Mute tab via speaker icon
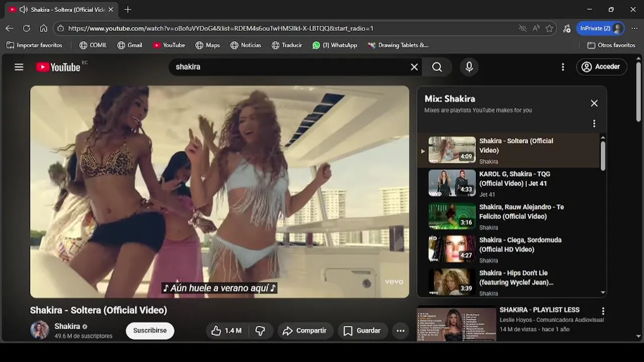 [23, 10]
